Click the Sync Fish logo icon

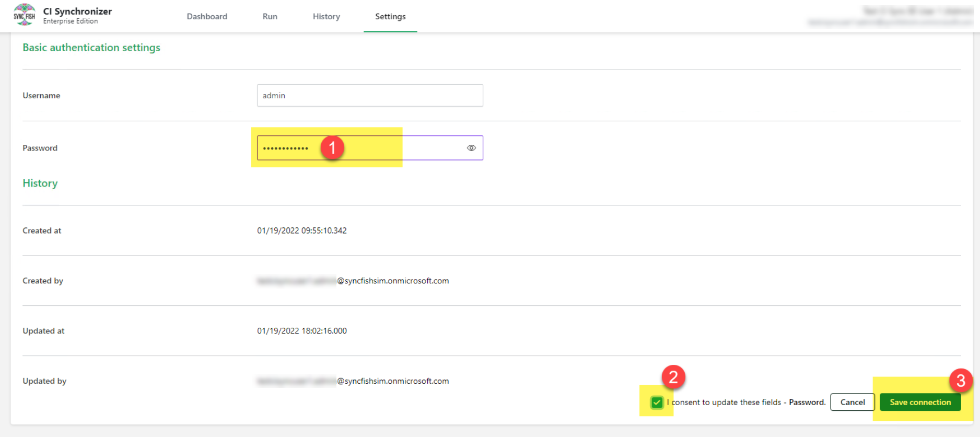pos(25,15)
